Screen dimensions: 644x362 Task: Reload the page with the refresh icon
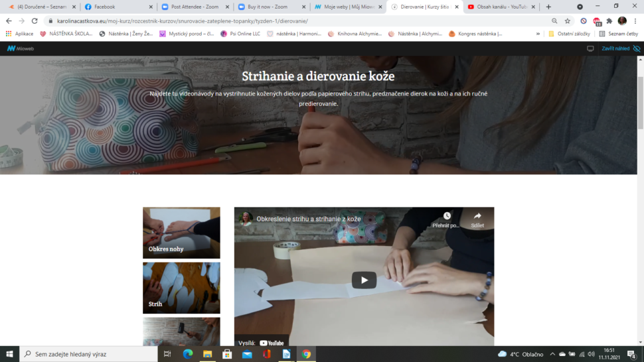(35, 21)
